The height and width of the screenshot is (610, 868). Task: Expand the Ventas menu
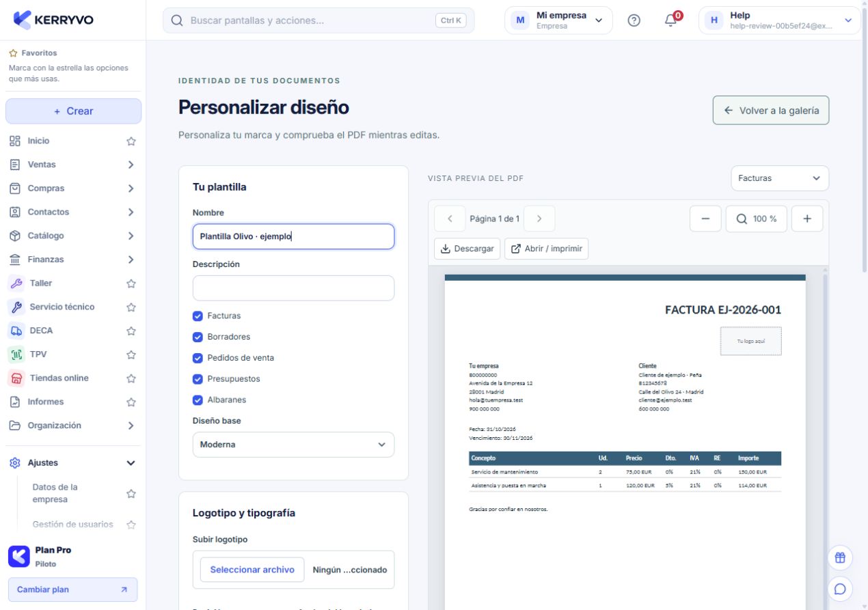pos(131,165)
